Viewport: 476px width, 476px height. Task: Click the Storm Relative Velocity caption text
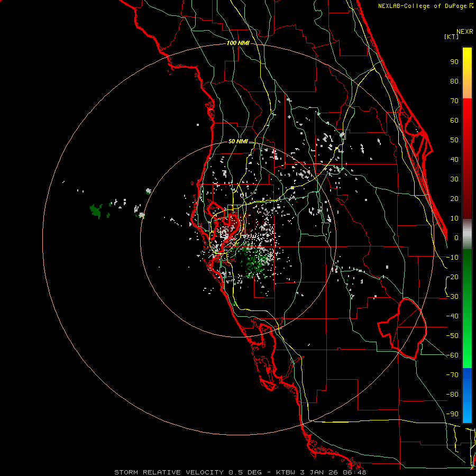[x=240, y=472]
